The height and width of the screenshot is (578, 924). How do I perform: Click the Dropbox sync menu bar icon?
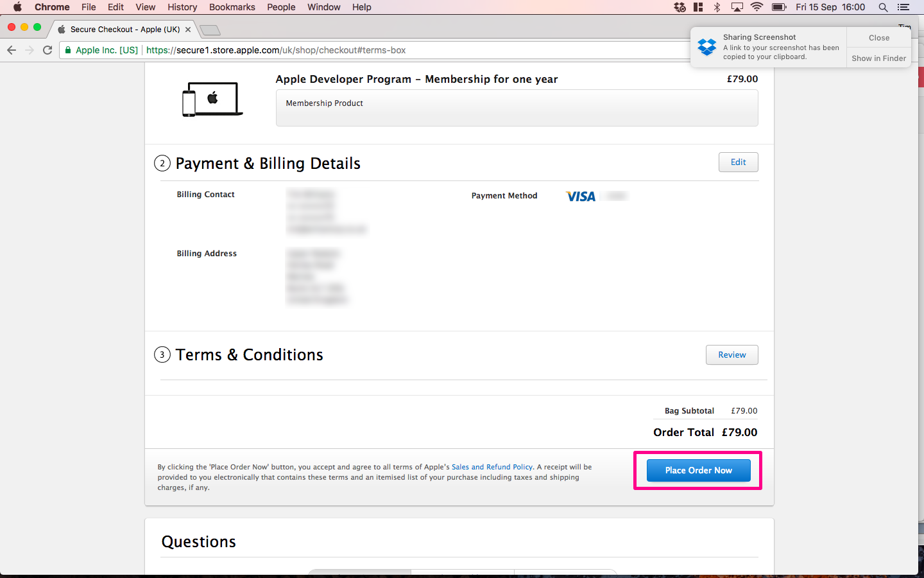pyautogui.click(x=680, y=7)
